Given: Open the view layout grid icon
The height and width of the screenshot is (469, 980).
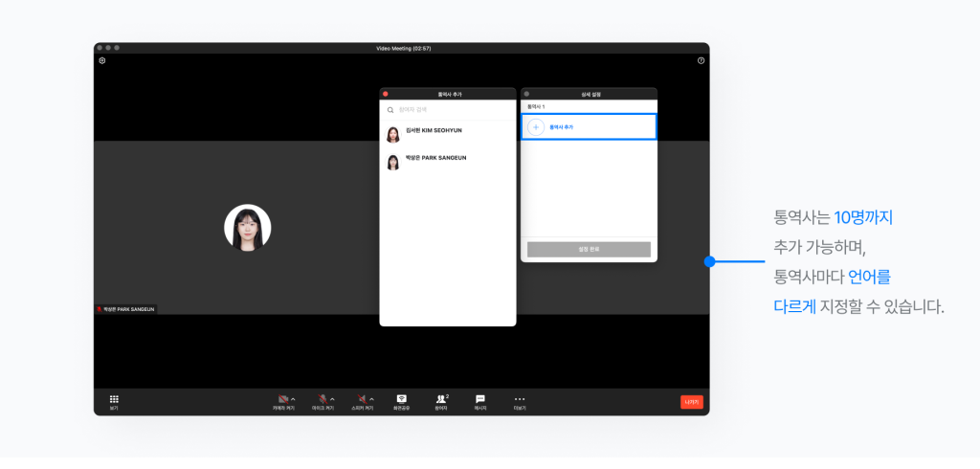Looking at the screenshot, I should coord(114,400).
